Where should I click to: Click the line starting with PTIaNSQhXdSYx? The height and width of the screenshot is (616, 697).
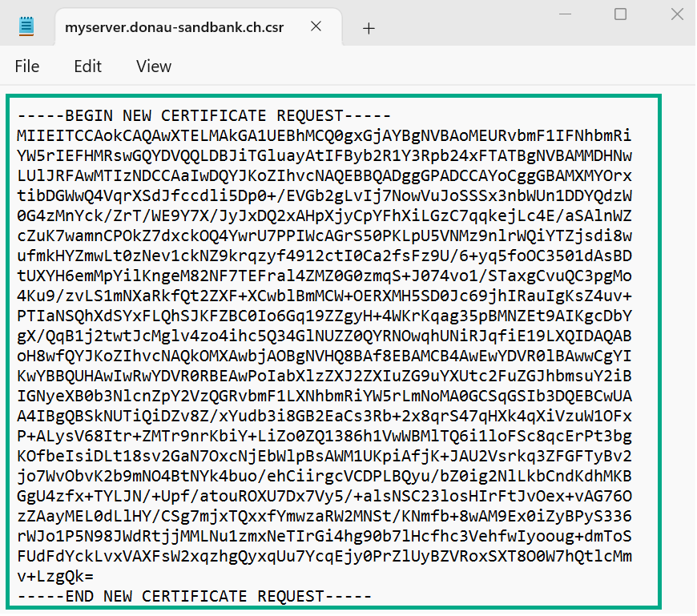click(324, 316)
